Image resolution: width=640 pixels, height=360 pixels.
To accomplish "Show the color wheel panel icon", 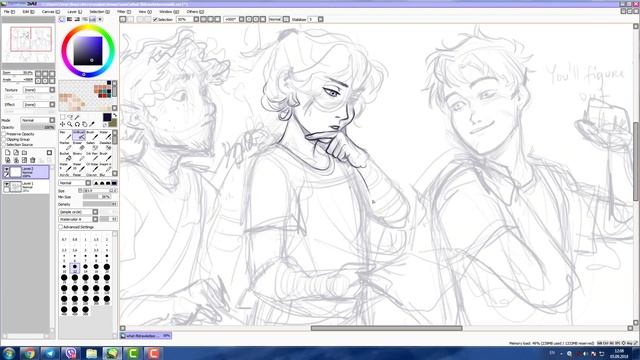I will tap(61, 19).
